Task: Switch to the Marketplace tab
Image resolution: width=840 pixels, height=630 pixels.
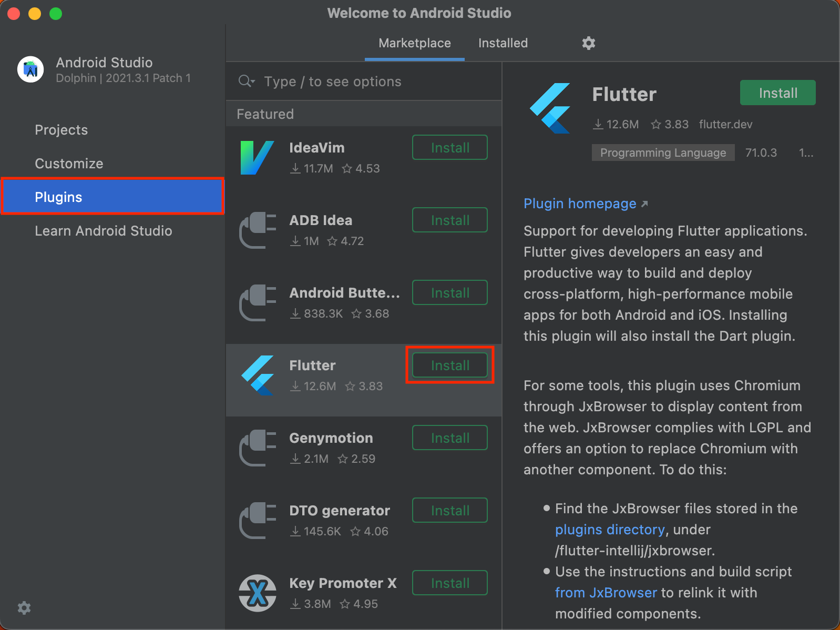Action: [415, 43]
